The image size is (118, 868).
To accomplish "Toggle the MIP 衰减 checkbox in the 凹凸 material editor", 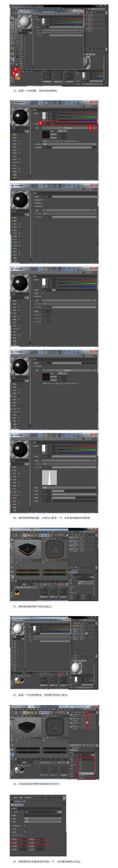I will click(43, 366).
